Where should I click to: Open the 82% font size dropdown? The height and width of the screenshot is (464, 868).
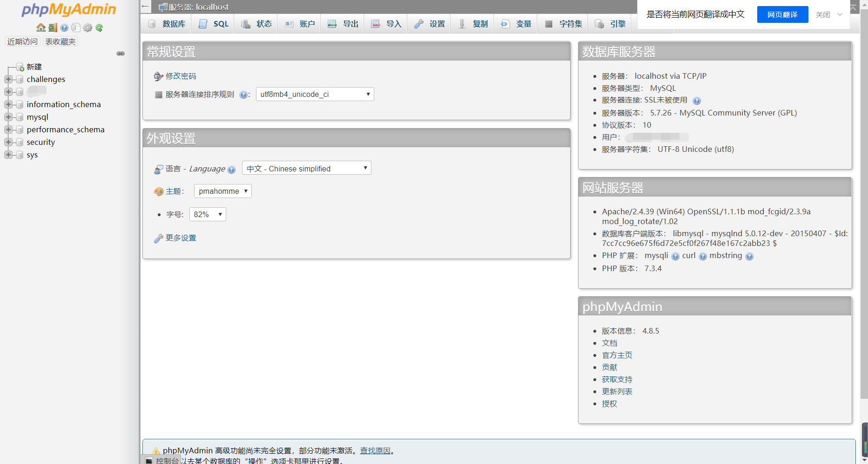(208, 214)
